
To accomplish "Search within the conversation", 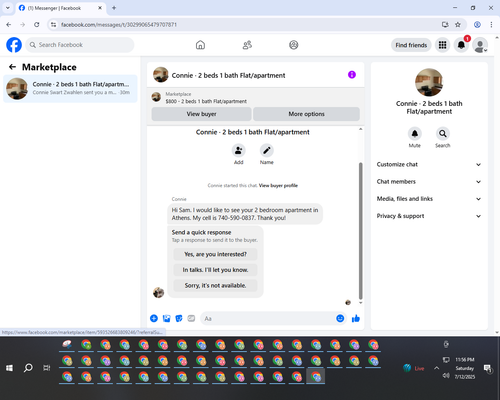I will click(x=443, y=134).
